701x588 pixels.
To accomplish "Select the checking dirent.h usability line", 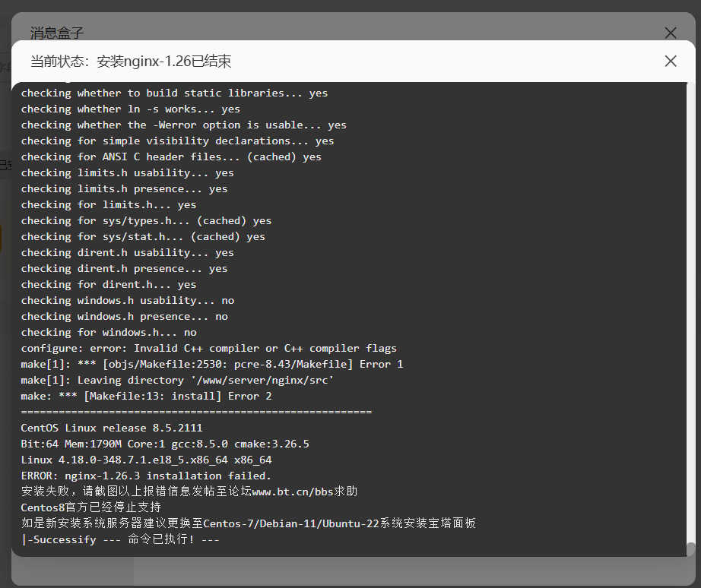I will click(127, 252).
